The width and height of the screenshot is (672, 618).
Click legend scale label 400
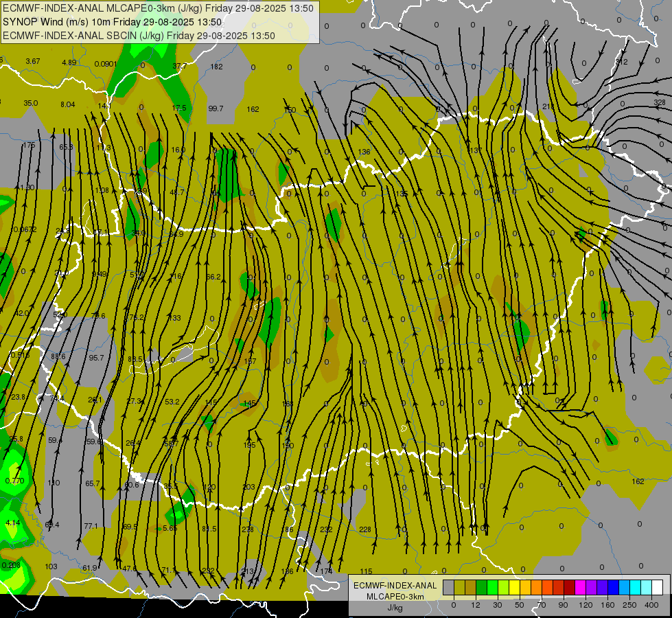651,605
